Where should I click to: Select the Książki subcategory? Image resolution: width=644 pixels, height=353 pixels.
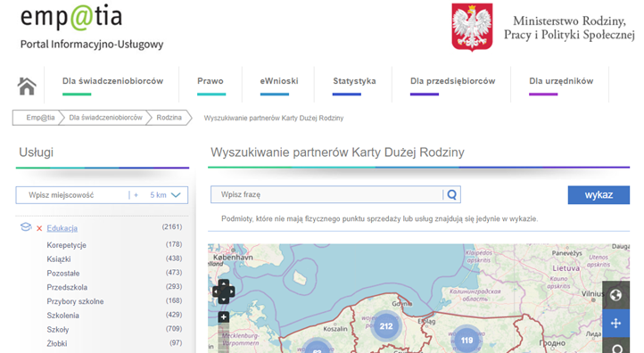click(x=59, y=259)
